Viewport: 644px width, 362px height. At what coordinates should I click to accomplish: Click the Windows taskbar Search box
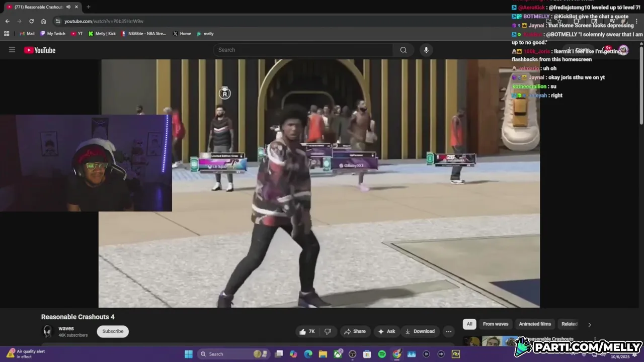(233, 354)
